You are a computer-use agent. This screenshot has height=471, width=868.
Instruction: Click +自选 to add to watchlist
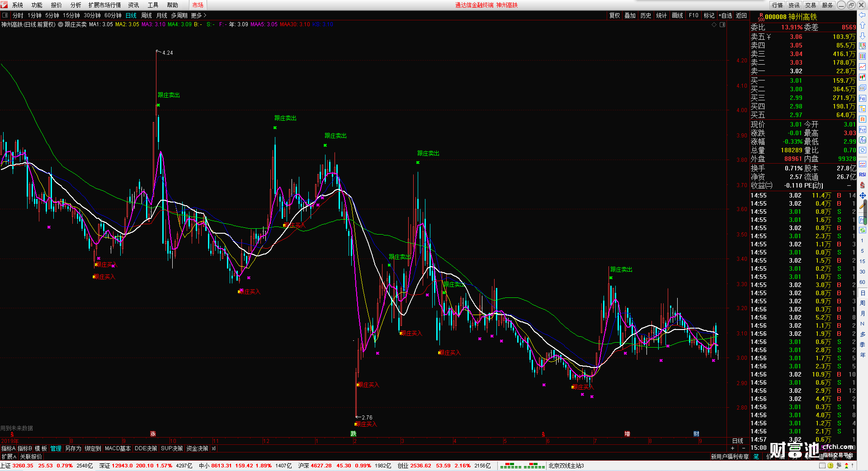725,15
